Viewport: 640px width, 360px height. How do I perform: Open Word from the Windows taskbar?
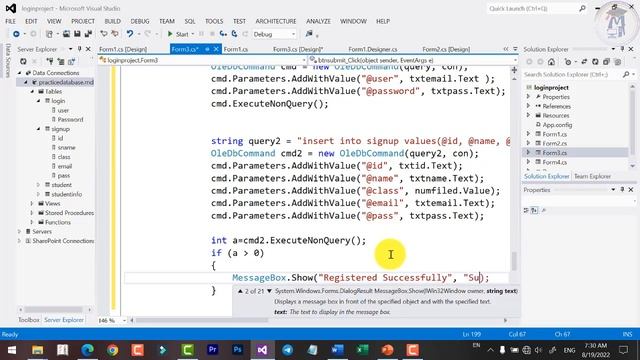point(338,350)
